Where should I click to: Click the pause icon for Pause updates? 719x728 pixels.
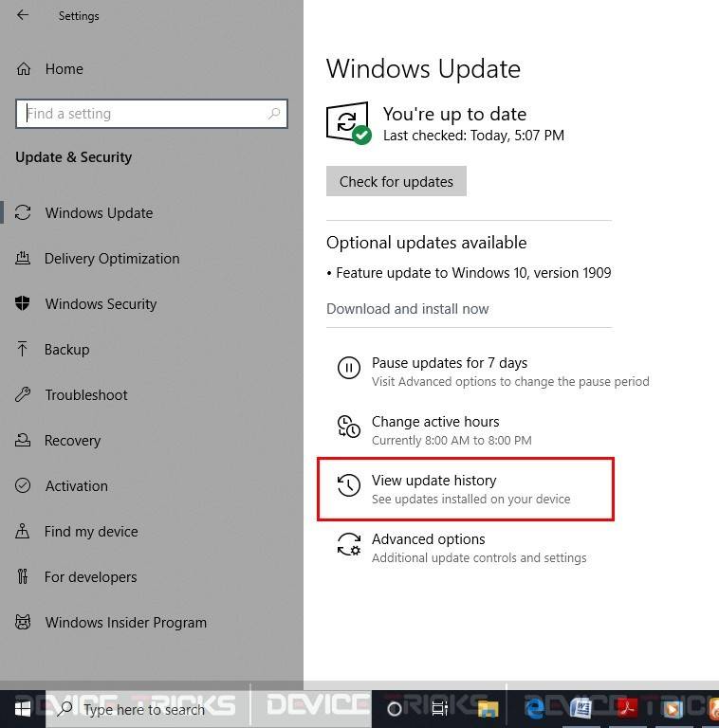pyautogui.click(x=349, y=368)
